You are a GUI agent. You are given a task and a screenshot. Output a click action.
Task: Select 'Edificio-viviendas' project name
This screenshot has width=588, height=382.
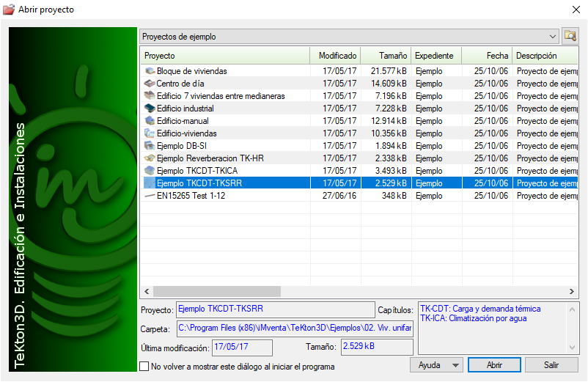click(187, 133)
